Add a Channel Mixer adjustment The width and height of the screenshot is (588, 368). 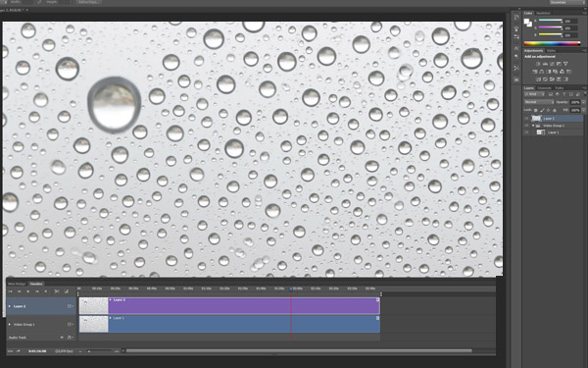[562, 72]
